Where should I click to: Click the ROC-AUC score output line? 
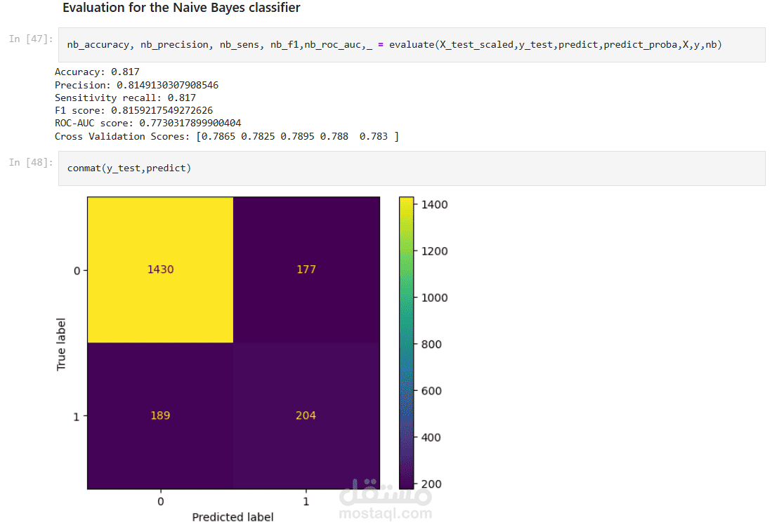[148, 123]
